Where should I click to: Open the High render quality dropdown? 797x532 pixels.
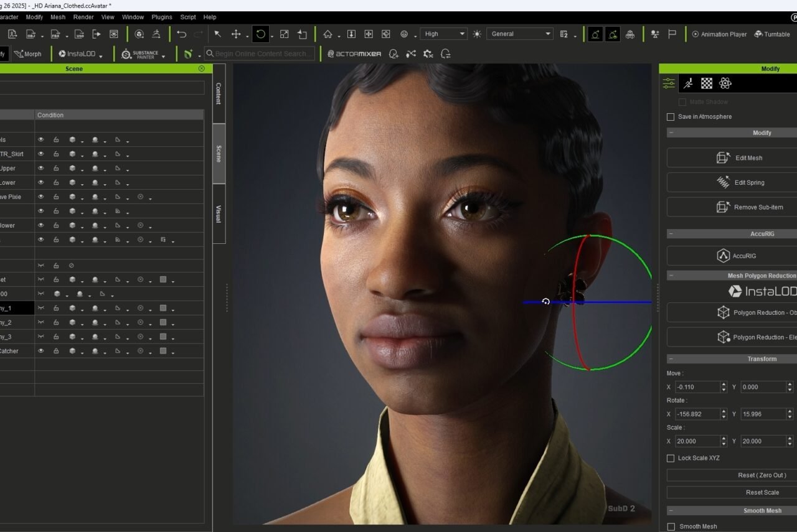pos(443,34)
